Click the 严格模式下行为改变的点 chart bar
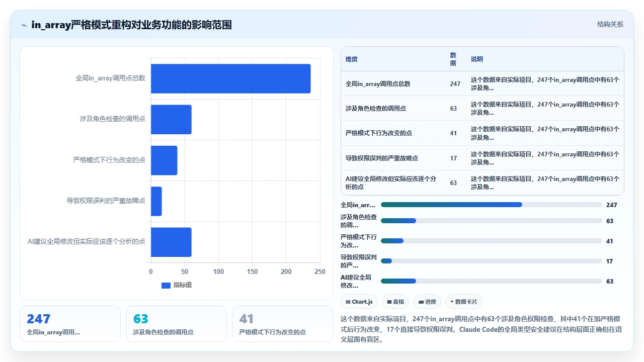The image size is (644, 362). 164,160
